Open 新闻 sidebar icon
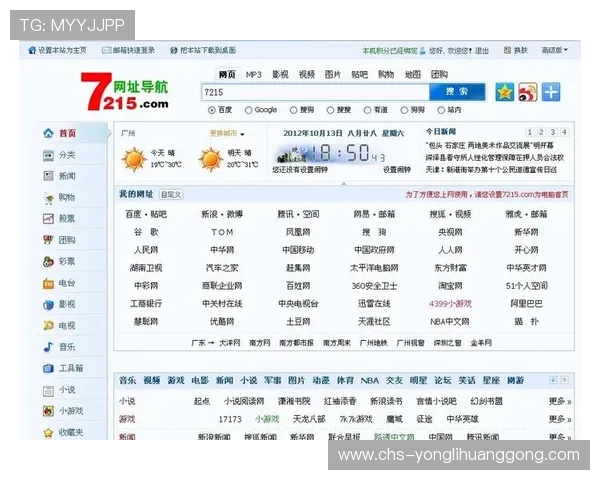 [x=48, y=176]
